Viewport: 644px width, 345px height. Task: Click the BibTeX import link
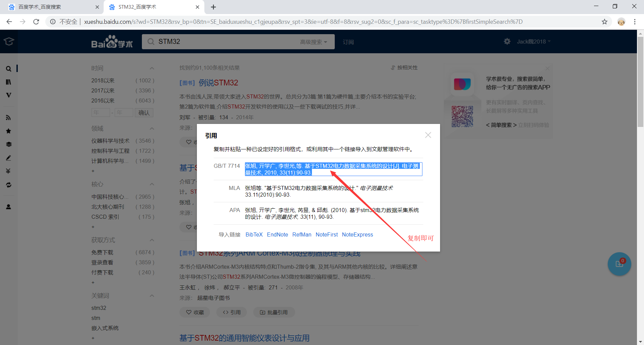pos(254,235)
